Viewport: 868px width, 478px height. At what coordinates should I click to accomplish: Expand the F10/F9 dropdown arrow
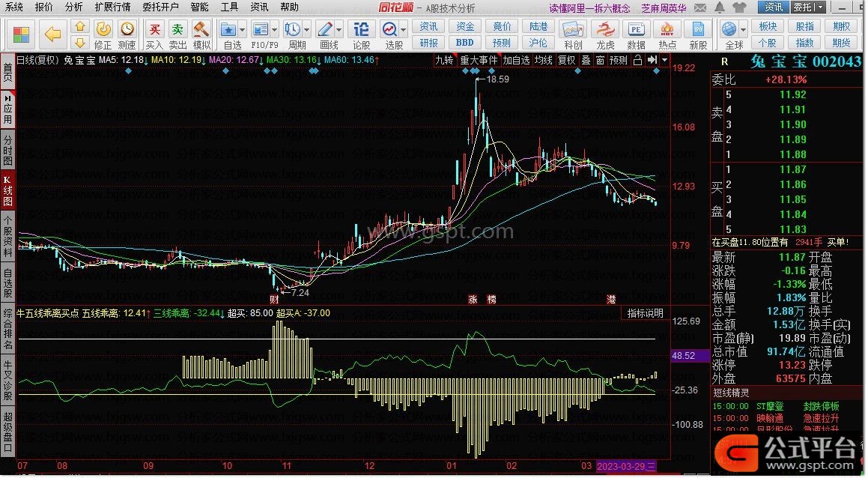click(x=275, y=29)
